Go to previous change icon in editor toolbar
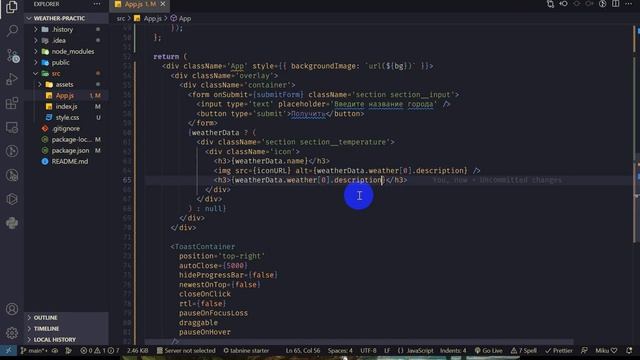Viewport: 640px width, 360px height. click(x=563, y=4)
